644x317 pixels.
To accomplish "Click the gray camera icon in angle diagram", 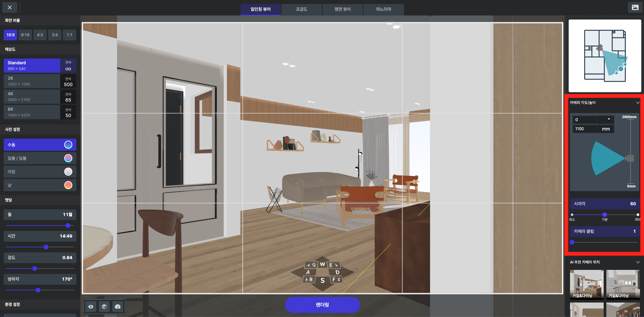I will [x=630, y=158].
